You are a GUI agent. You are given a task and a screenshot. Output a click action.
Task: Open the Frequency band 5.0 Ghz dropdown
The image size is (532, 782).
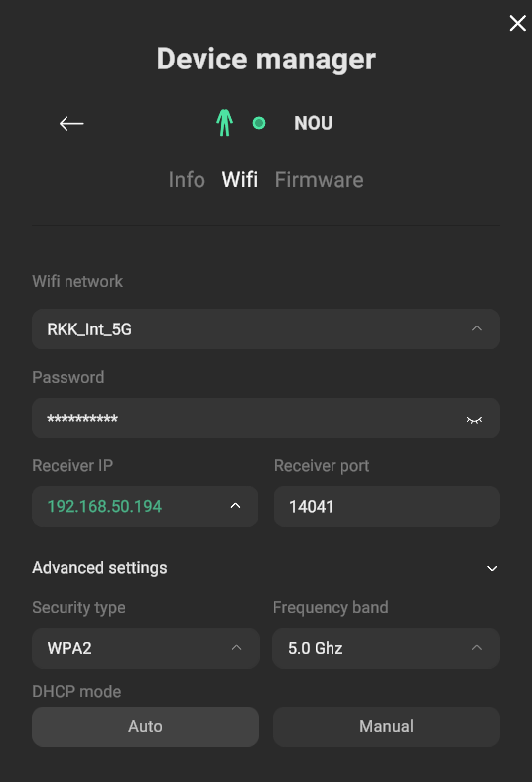[386, 648]
